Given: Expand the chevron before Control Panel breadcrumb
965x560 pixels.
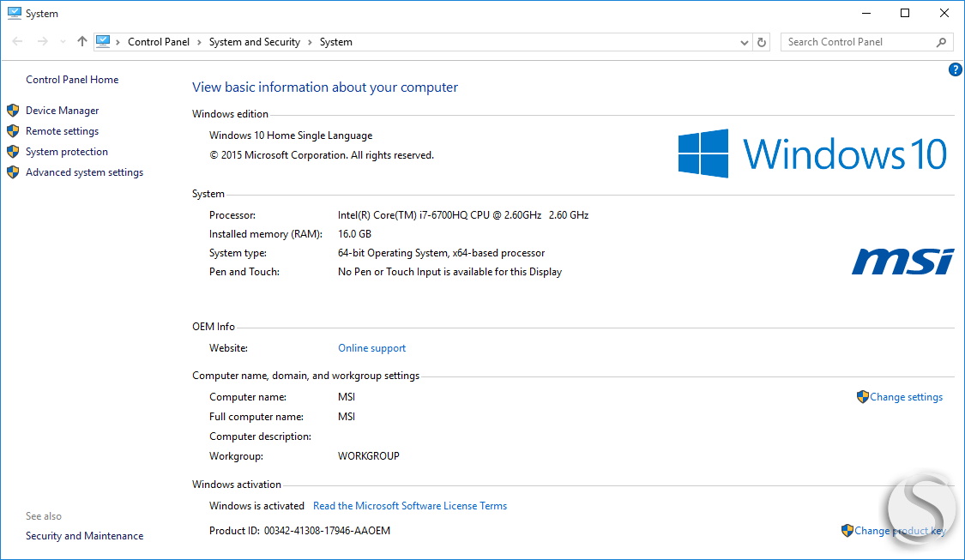Looking at the screenshot, I should [118, 43].
